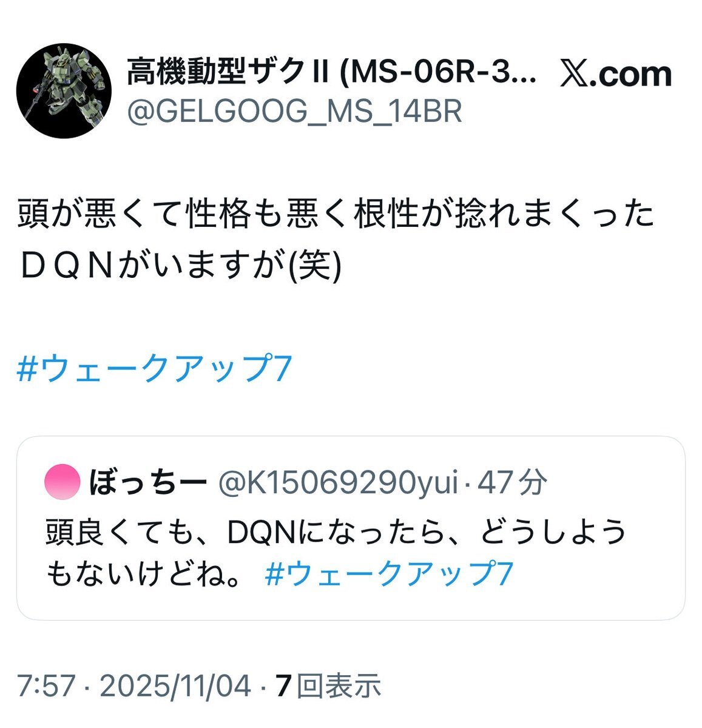Image resolution: width=702 pixels, height=728 pixels.
Task: Click the 7:57 post time
Action: (x=46, y=686)
